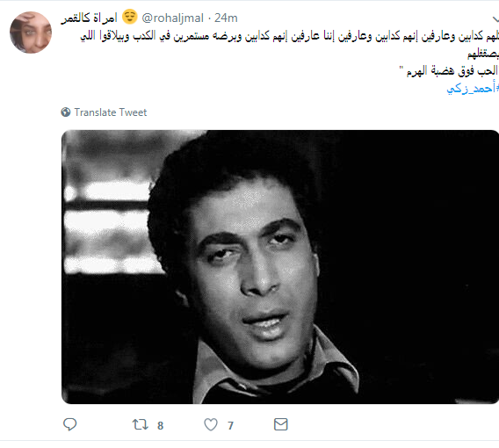
Task: Open the profile avatar of امراة كالقمر
Action: click(31, 33)
